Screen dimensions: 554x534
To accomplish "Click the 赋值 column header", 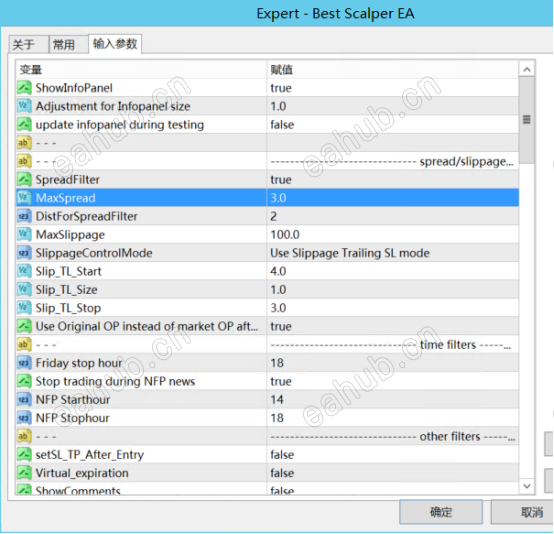I will tap(393, 70).
